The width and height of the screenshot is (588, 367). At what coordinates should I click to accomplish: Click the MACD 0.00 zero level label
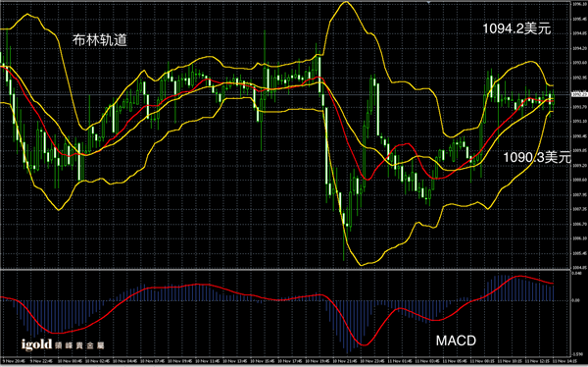[576, 300]
